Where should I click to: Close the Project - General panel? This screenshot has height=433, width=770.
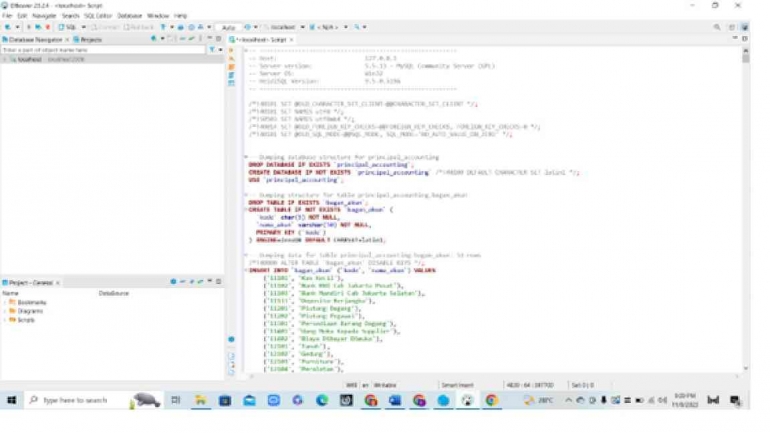[x=57, y=283]
